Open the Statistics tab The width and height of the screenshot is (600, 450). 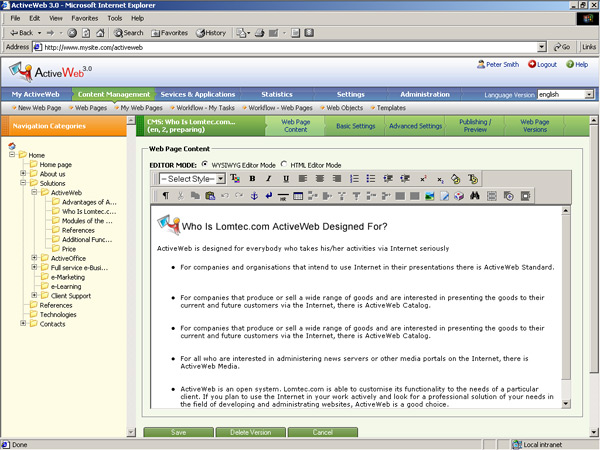[277, 94]
